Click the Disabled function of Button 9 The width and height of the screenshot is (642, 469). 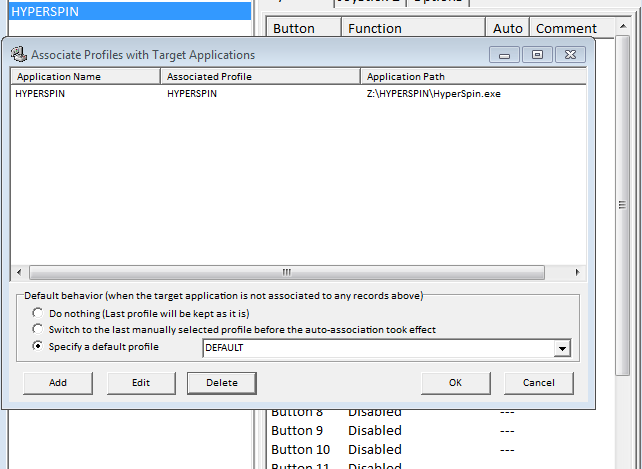(375, 430)
